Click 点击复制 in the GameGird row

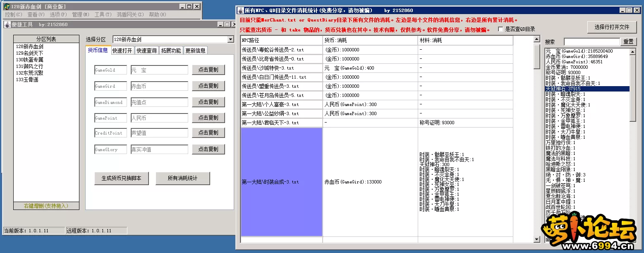(208, 86)
